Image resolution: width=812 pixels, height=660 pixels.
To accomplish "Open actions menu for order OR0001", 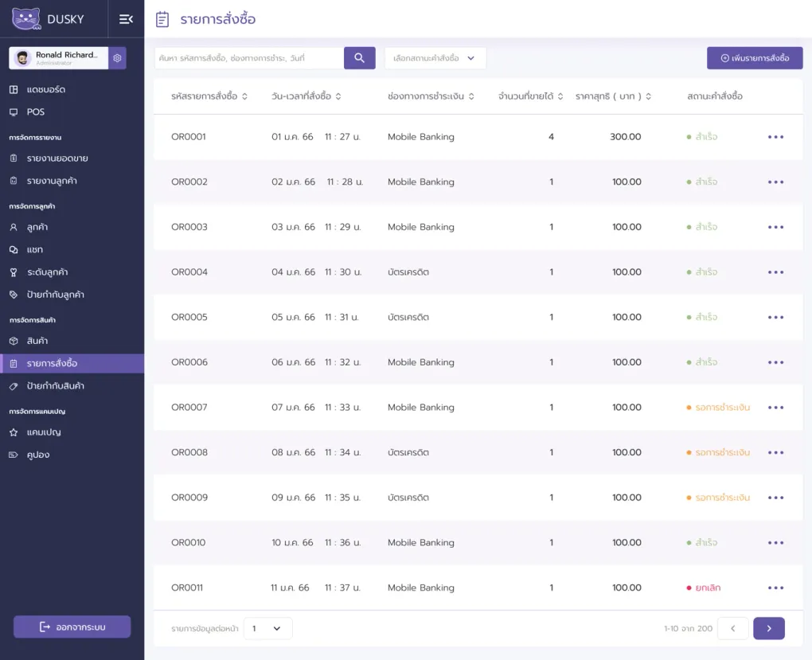I will point(775,137).
